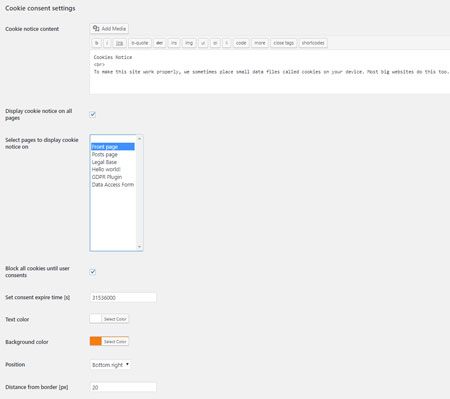Select Hello world! in the pages list

(113, 169)
